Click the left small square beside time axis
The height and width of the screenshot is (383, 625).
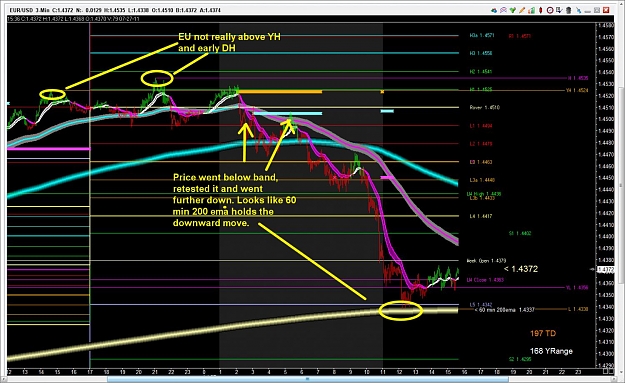(605, 371)
